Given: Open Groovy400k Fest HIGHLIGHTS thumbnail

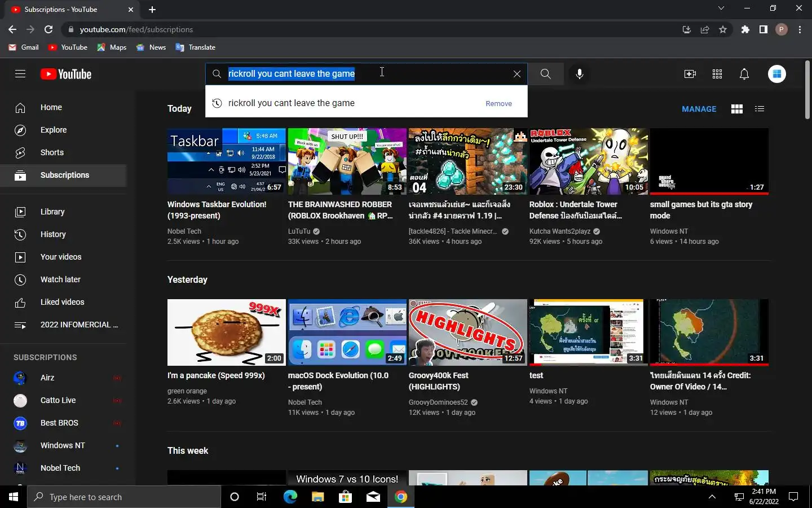Looking at the screenshot, I should 468,332.
